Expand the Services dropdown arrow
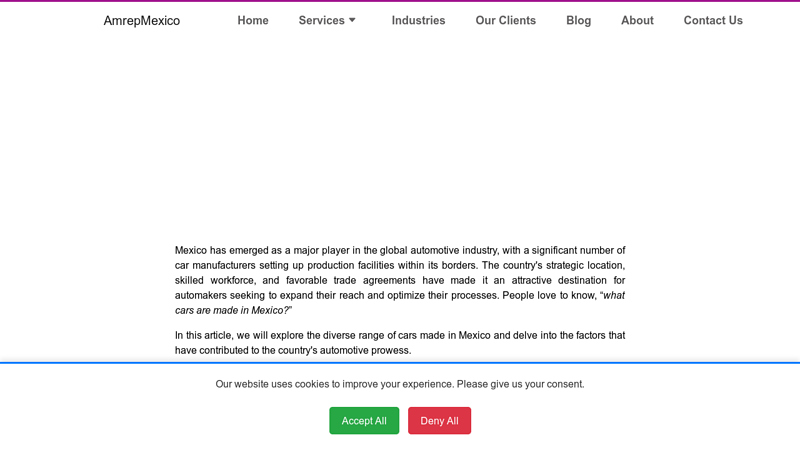Screen dimensions: 800x450 tap(352, 20)
